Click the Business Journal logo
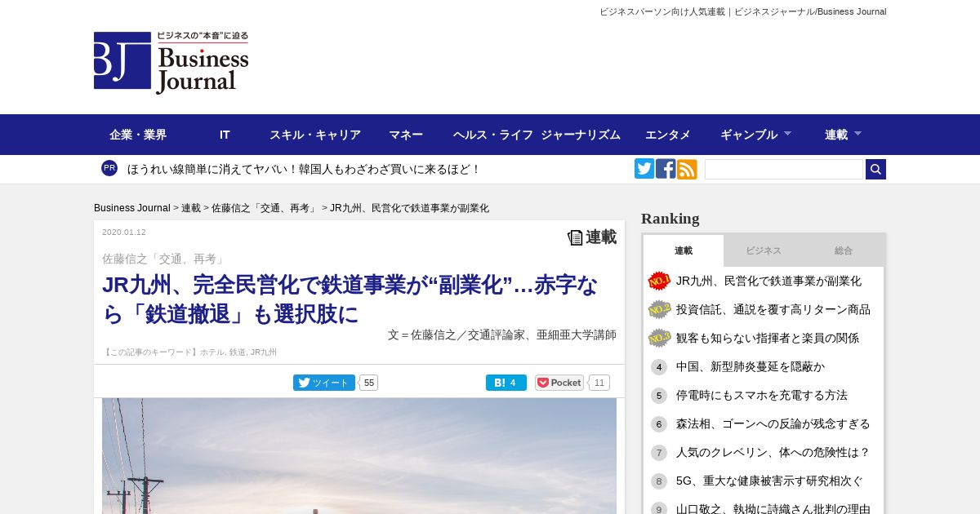 click(x=171, y=63)
